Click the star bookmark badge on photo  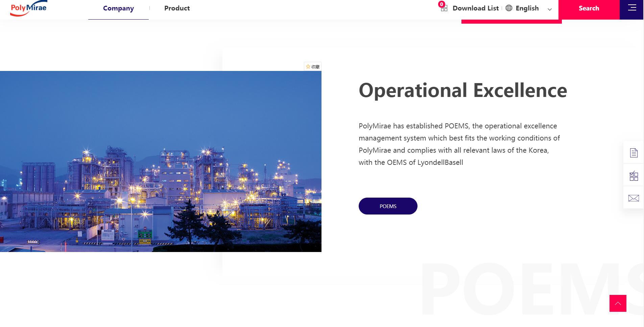pos(313,67)
